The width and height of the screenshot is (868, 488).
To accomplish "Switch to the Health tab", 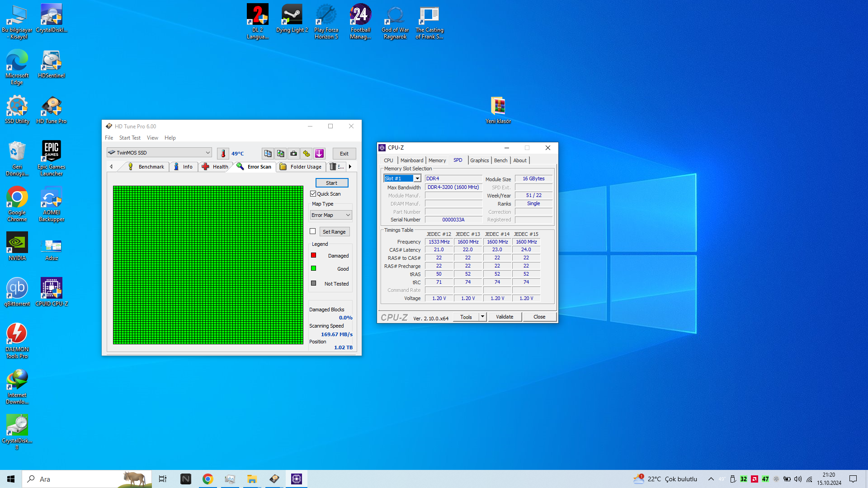I will (x=215, y=167).
